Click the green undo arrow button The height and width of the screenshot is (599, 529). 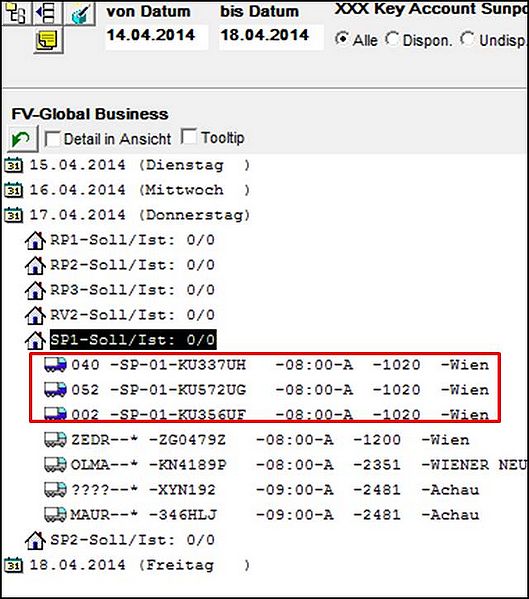pyautogui.click(x=22, y=139)
